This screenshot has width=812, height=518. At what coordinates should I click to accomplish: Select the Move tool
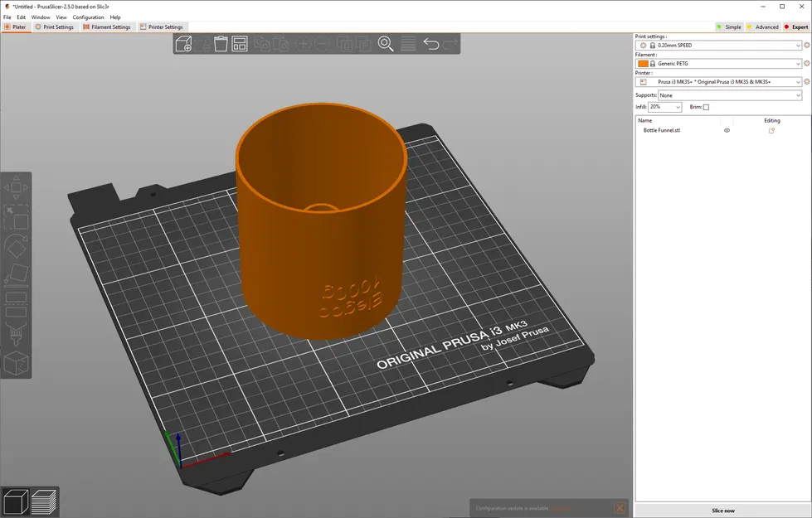click(x=17, y=187)
